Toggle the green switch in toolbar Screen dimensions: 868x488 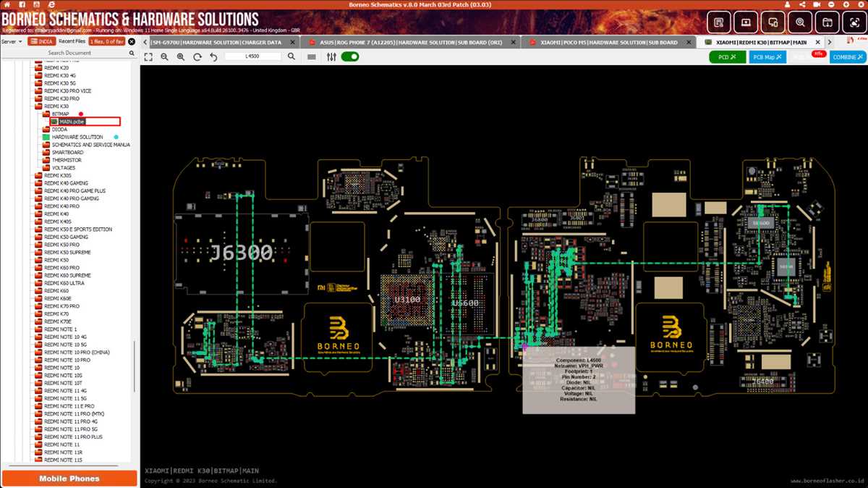(350, 56)
